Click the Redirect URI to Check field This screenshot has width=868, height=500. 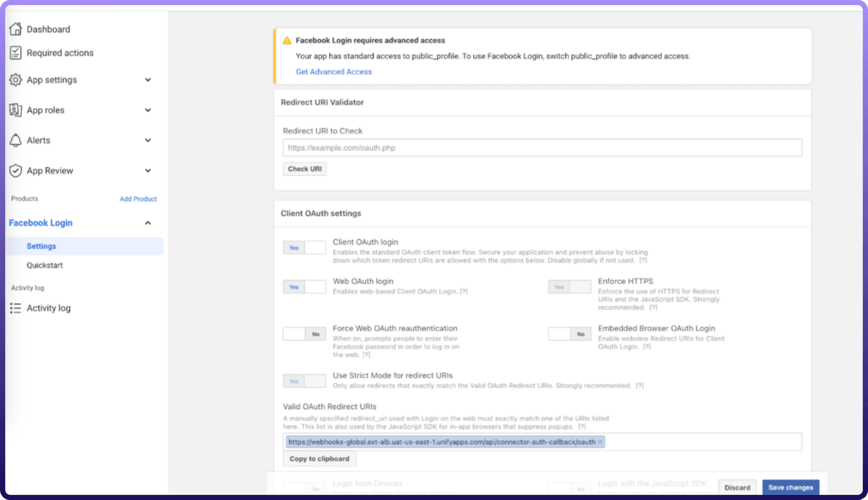pyautogui.click(x=542, y=148)
